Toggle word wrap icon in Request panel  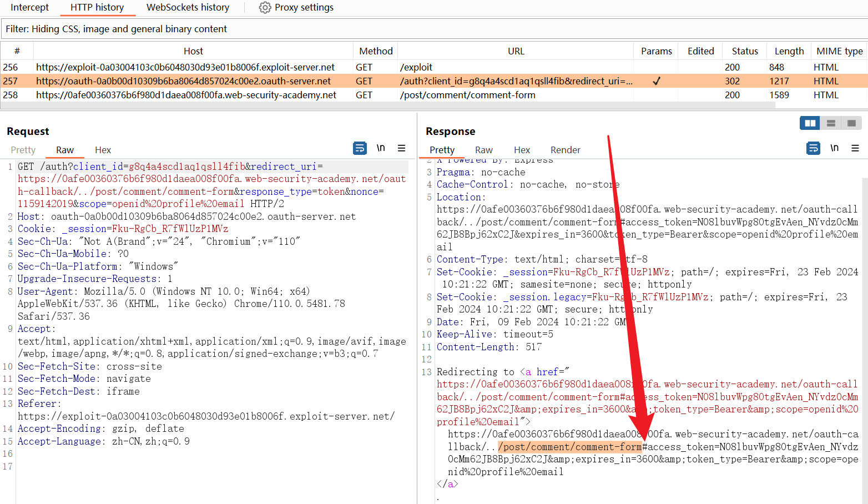coord(360,148)
